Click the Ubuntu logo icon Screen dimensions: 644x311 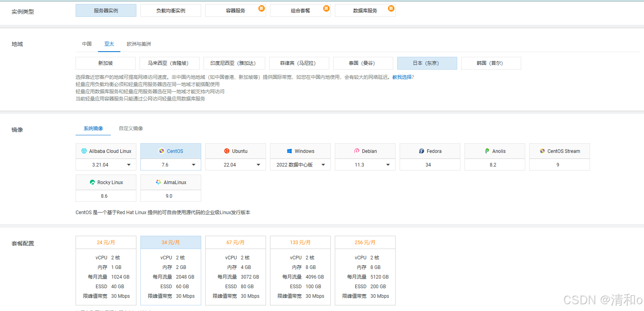tap(227, 151)
